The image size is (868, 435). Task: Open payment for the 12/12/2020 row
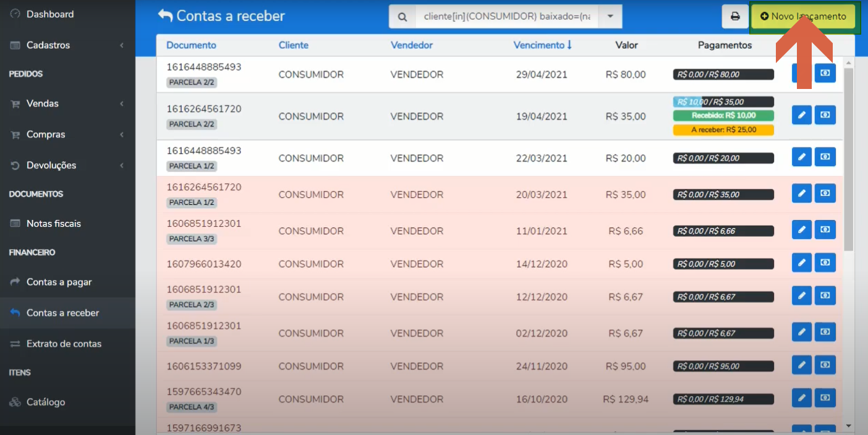click(x=825, y=295)
